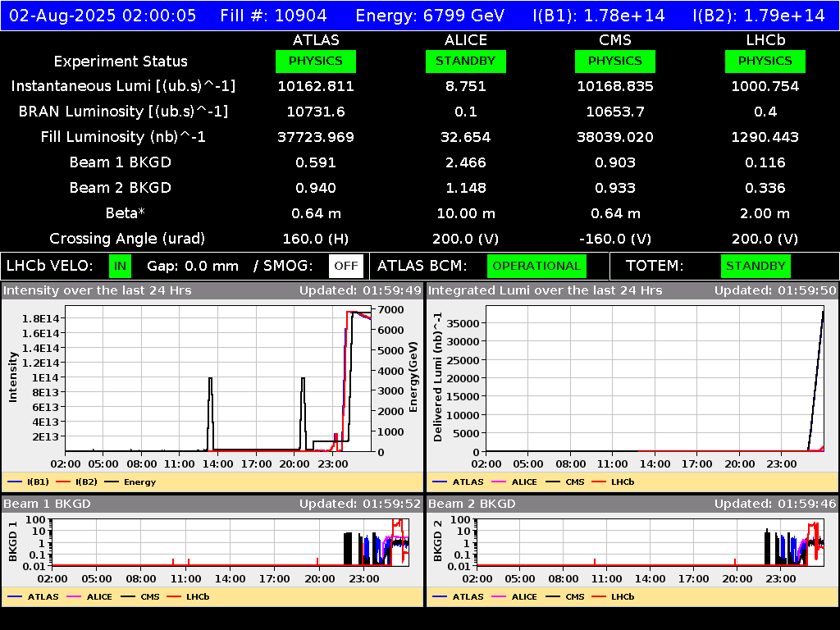Click ALICE Beam 1 BKGD value 2.466

click(466, 162)
